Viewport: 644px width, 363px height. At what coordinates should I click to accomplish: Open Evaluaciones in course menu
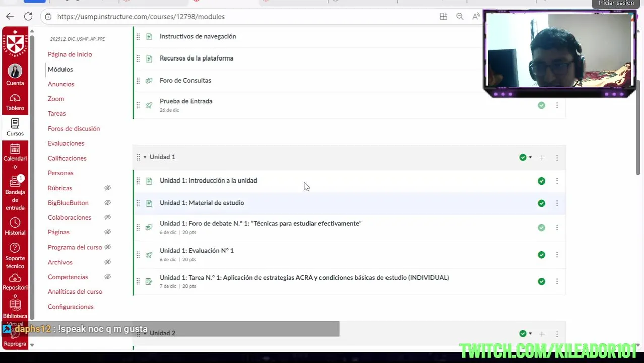pos(66,143)
